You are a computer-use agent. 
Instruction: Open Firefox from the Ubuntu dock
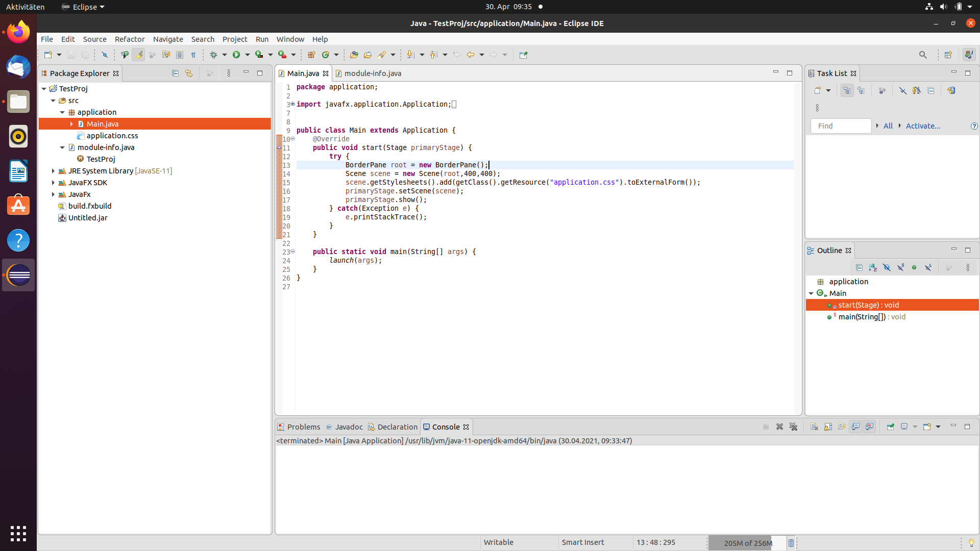(18, 32)
